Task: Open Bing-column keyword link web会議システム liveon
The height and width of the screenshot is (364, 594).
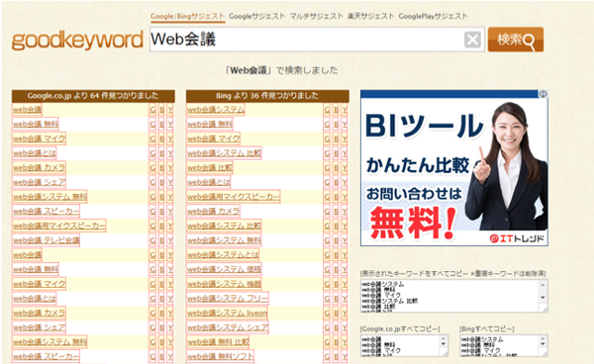Action: pyautogui.click(x=227, y=313)
